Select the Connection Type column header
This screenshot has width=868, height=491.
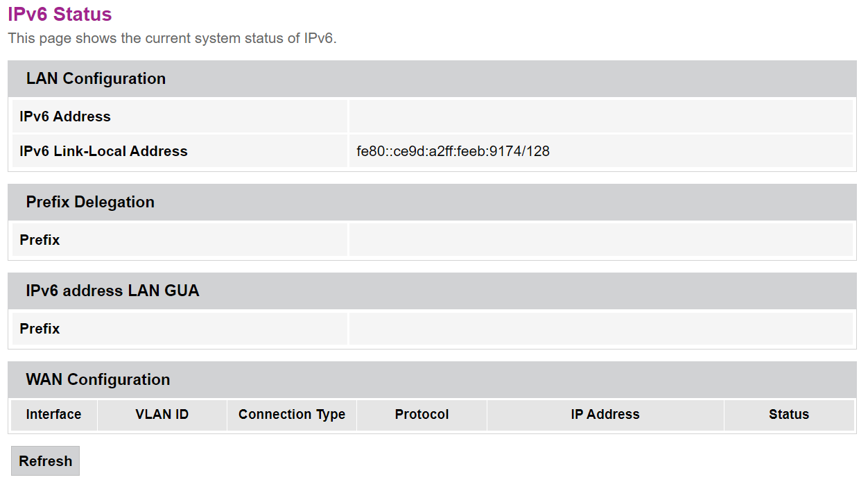point(292,415)
